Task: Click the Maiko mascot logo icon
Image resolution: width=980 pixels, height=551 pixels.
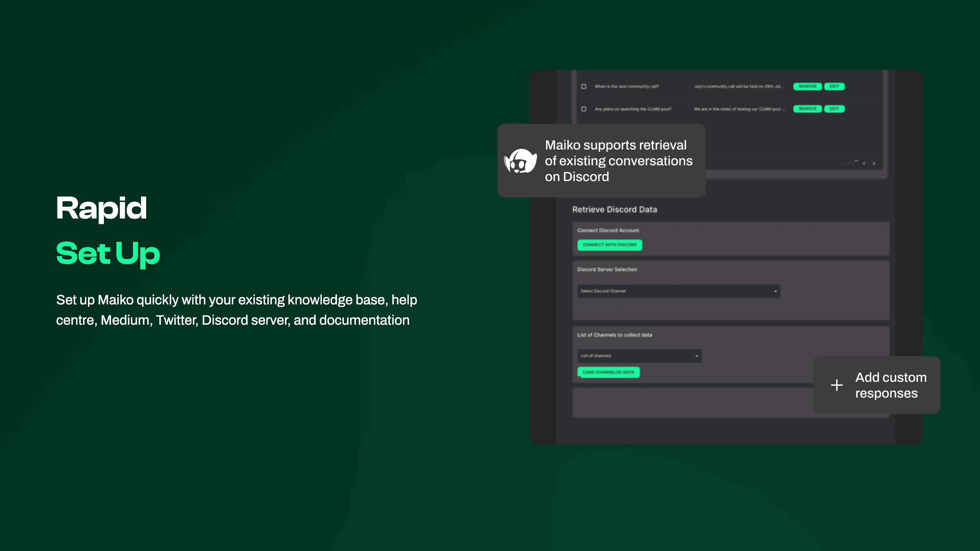Action: (520, 161)
